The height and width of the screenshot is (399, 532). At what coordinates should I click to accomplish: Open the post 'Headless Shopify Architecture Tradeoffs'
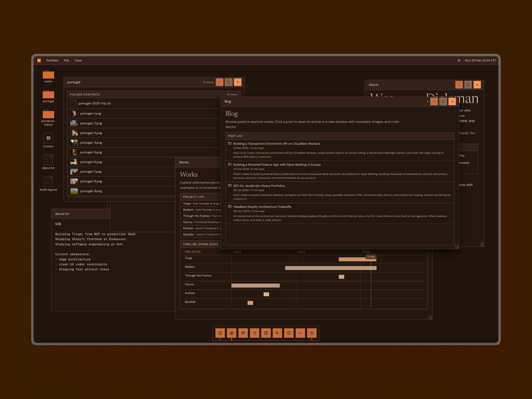262,206
